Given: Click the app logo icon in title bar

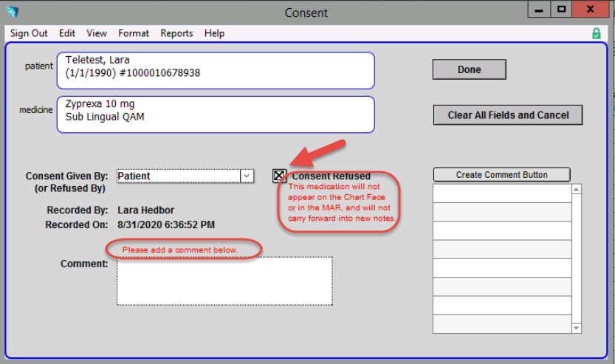Looking at the screenshot, I should coord(13,13).
